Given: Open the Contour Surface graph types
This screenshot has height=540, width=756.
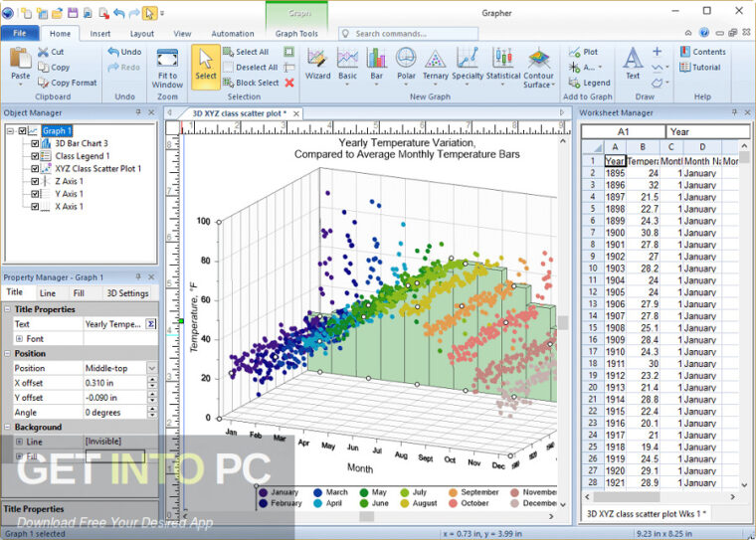Looking at the screenshot, I should (538, 67).
